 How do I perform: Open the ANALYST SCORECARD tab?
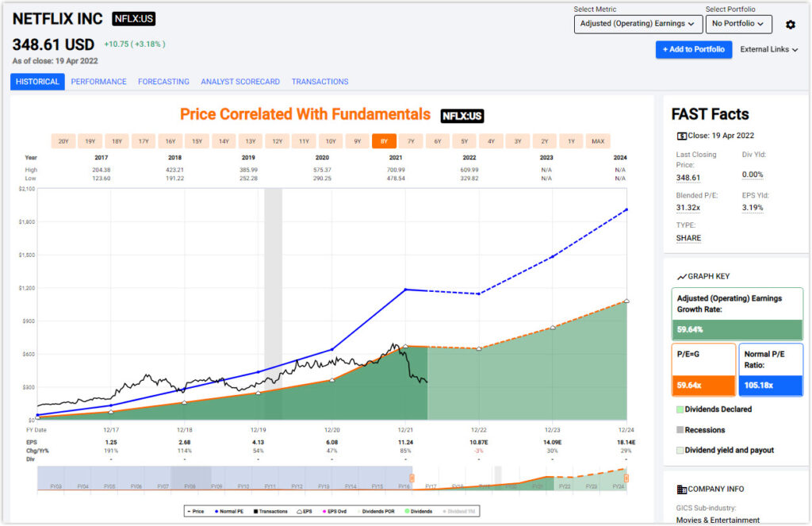240,81
